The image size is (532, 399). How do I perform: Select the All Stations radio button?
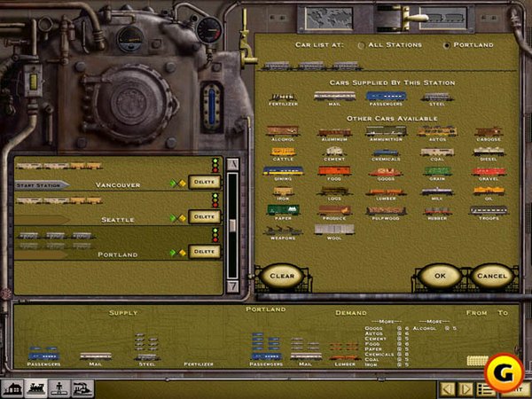pyautogui.click(x=360, y=44)
